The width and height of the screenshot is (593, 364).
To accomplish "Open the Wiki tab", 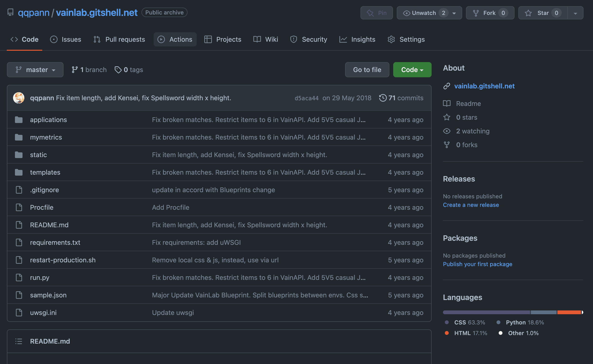I will [x=266, y=39].
